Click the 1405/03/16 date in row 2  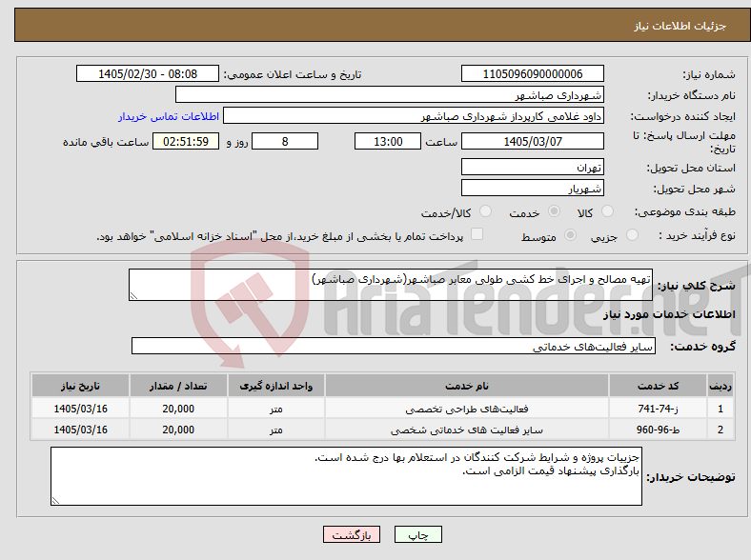pyautogui.click(x=80, y=430)
